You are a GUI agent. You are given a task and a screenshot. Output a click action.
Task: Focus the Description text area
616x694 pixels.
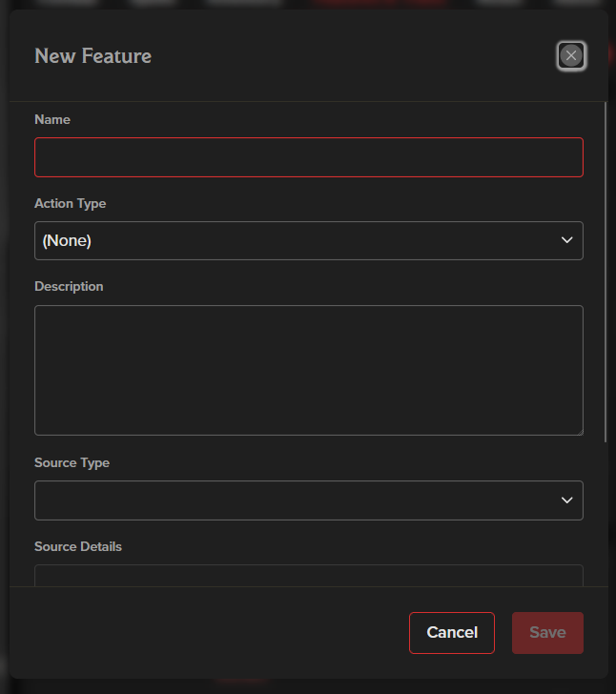tap(309, 370)
